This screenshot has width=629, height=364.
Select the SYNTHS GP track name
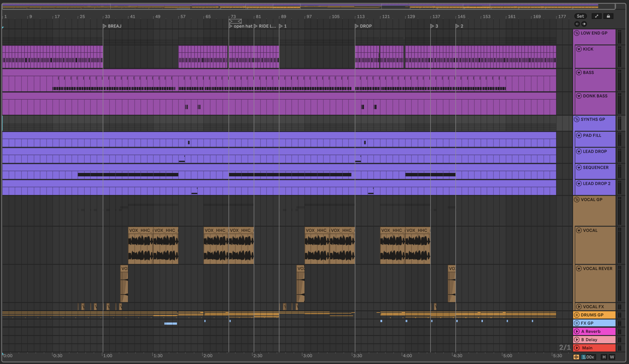[x=593, y=120]
